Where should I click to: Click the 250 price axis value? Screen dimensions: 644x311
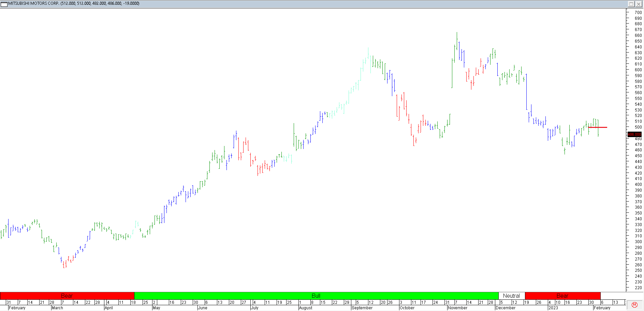coord(638,270)
